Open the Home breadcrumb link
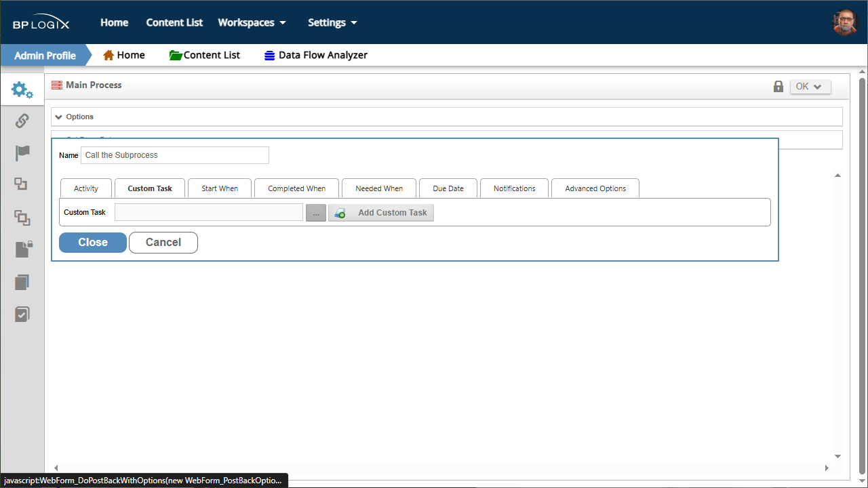This screenshot has width=868, height=488. click(131, 55)
